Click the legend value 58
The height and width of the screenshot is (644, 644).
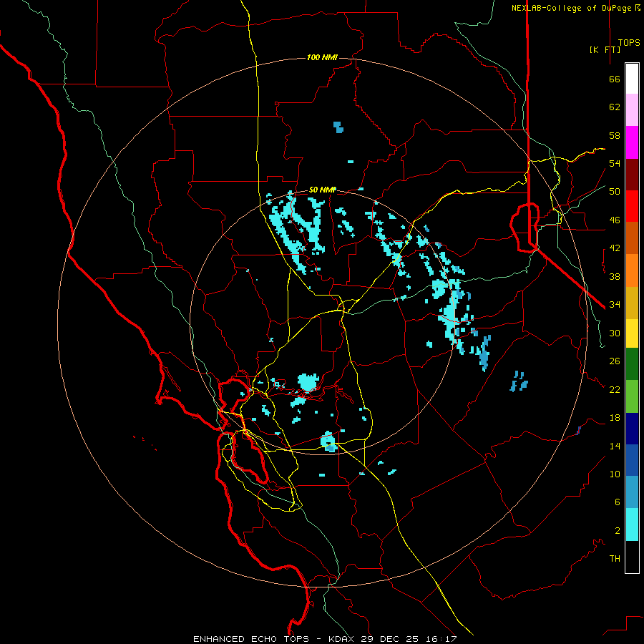pos(615,135)
